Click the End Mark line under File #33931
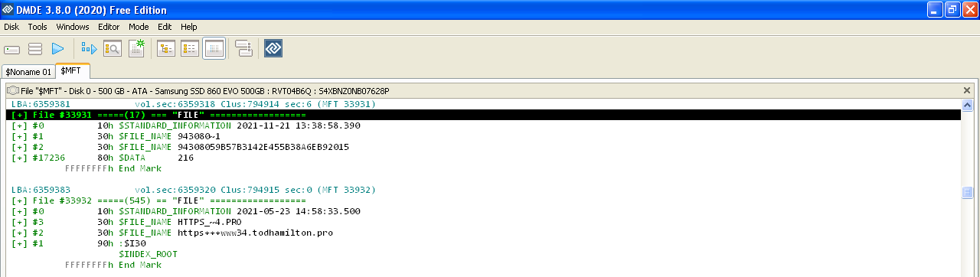Screen dimensions: 980x277 click(x=113, y=168)
